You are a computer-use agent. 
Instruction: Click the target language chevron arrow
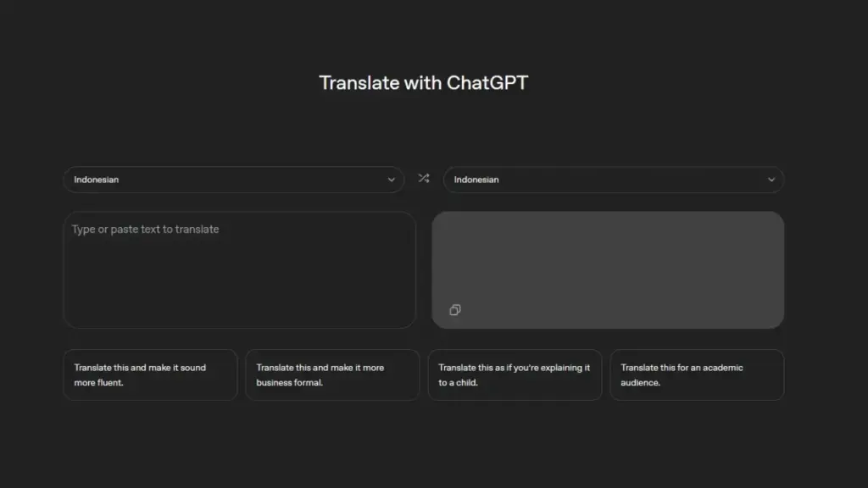pos(771,180)
